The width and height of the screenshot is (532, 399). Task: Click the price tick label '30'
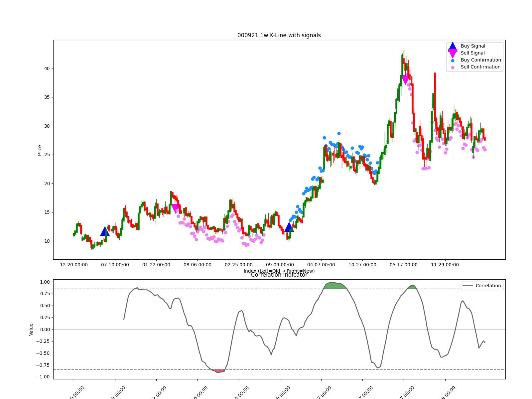[x=47, y=126]
